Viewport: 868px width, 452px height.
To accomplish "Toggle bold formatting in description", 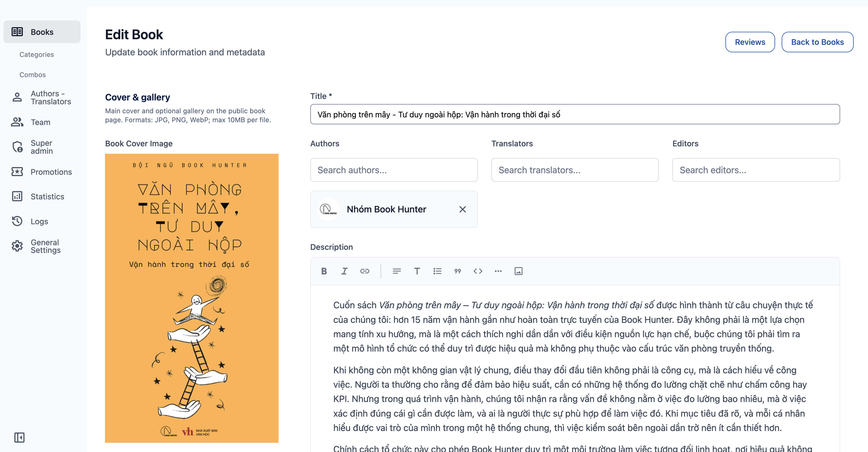I will coord(324,271).
